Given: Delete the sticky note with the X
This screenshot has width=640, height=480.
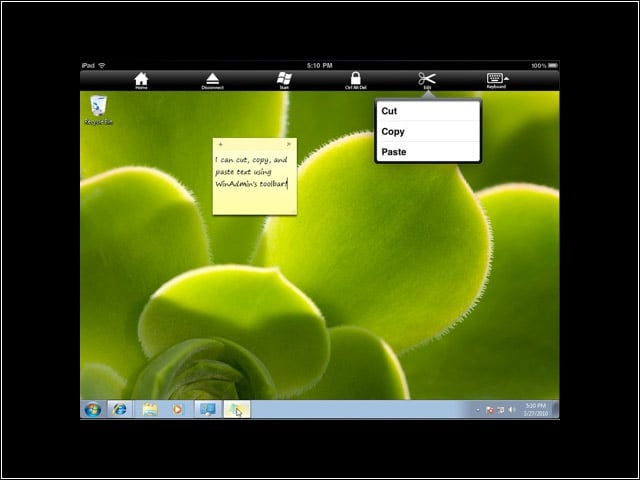Looking at the screenshot, I should coord(289,144).
